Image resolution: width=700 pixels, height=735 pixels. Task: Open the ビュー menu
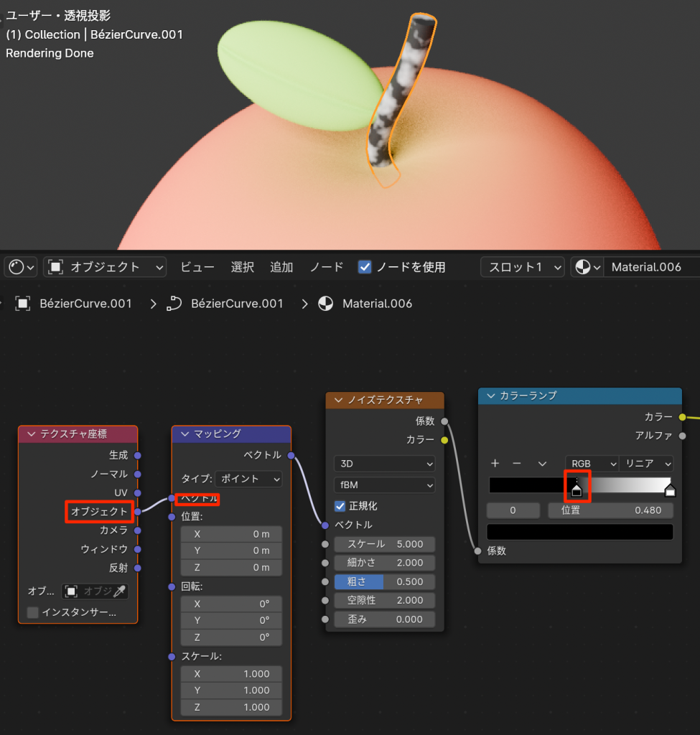[197, 267]
